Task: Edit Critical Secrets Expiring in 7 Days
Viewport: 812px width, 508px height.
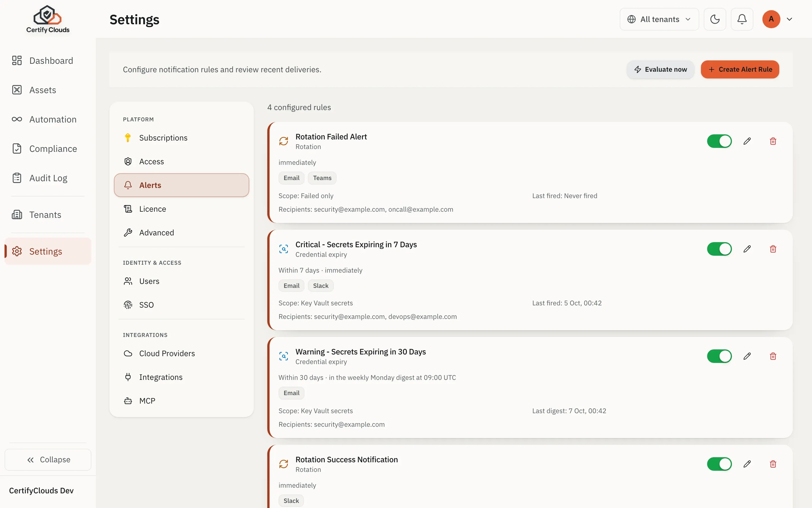Action: click(x=747, y=249)
